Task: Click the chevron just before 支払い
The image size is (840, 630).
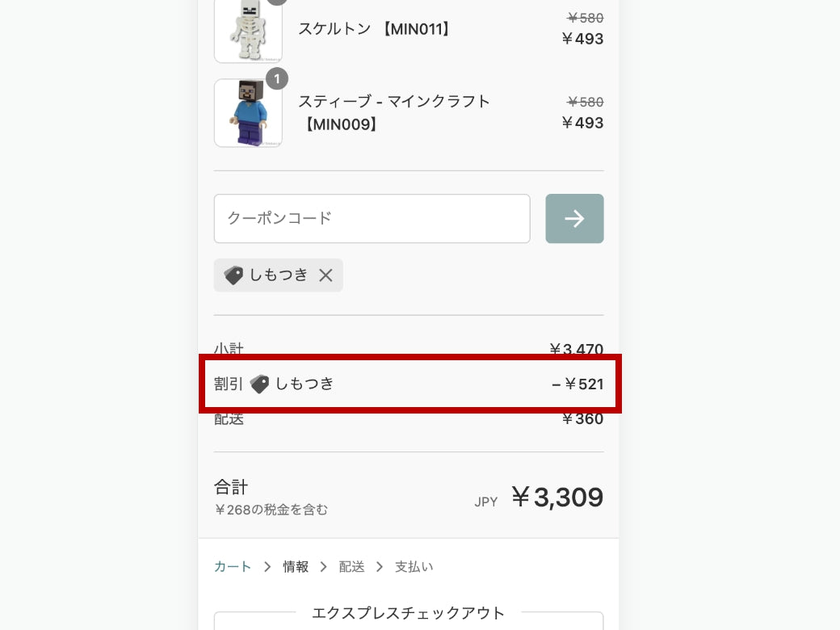Action: [380, 567]
